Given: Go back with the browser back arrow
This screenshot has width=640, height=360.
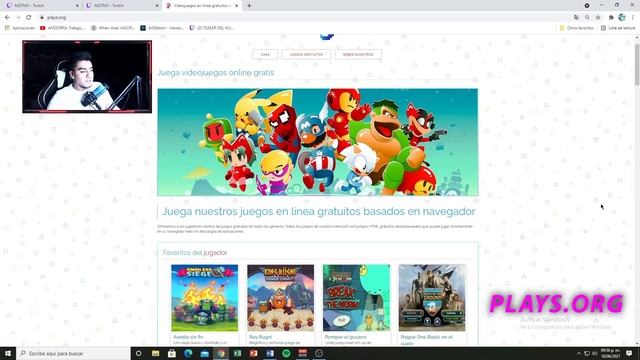Looking at the screenshot, I should tap(7, 18).
